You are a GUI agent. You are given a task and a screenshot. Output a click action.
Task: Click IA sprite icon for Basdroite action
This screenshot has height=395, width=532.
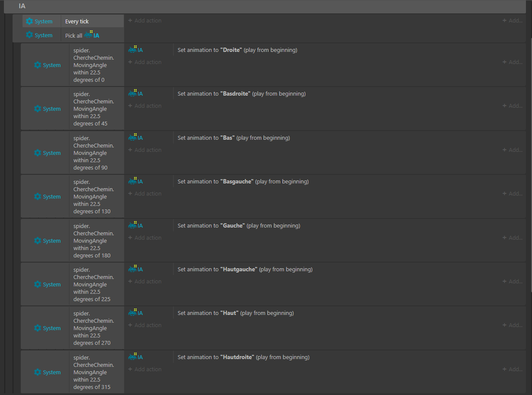[133, 93]
